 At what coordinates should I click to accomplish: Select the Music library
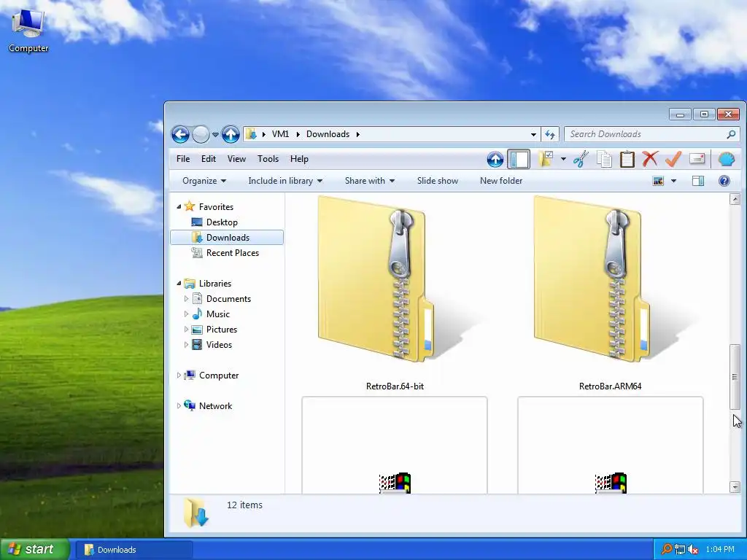tap(217, 314)
